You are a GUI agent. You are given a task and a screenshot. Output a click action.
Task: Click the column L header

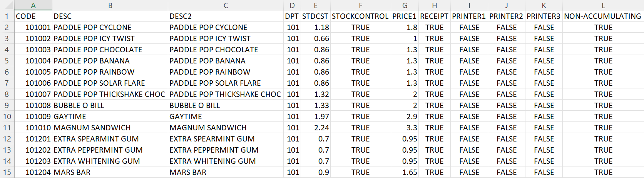[x=603, y=5]
